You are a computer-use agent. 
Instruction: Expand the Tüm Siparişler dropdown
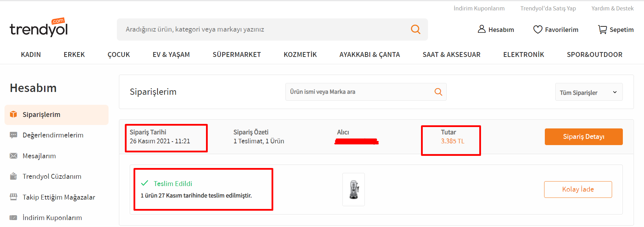tap(589, 92)
